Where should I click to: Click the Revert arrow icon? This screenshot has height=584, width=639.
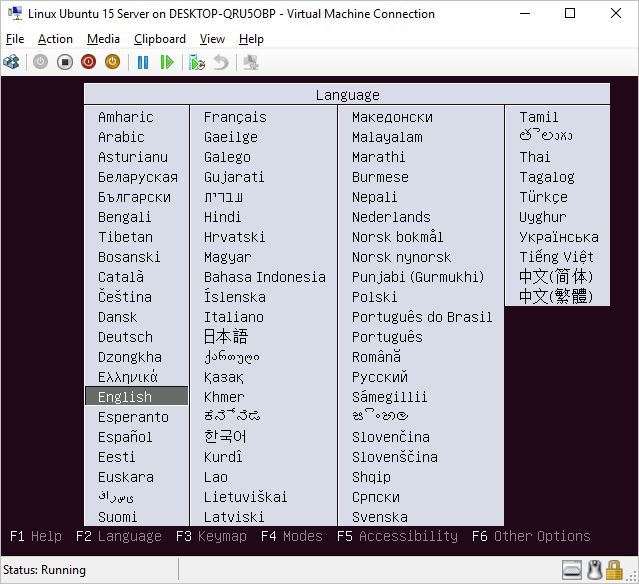[x=221, y=62]
